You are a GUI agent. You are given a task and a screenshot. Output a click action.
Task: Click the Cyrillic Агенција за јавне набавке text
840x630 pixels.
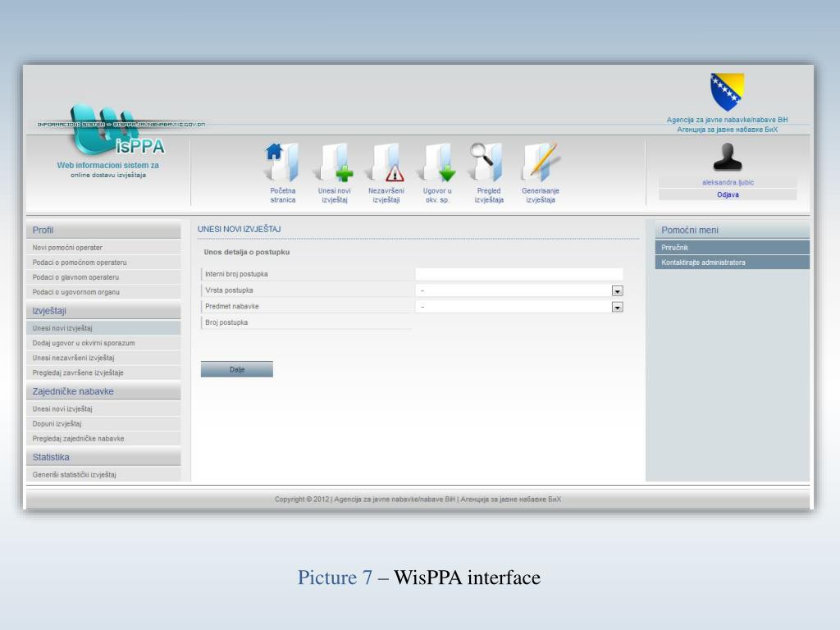point(727,129)
